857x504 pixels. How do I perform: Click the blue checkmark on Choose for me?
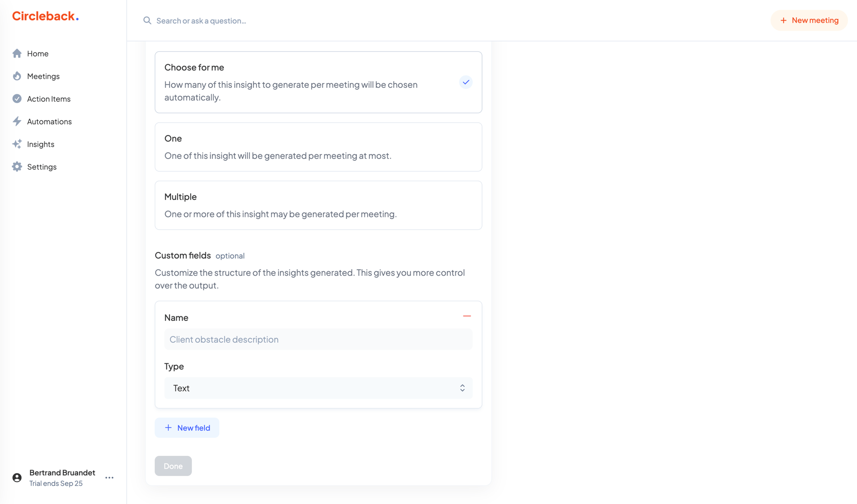tap(466, 82)
